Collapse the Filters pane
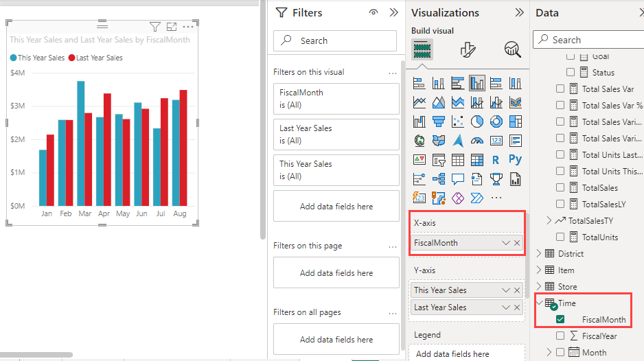Viewport: 644px width, 361px height. 394,12
